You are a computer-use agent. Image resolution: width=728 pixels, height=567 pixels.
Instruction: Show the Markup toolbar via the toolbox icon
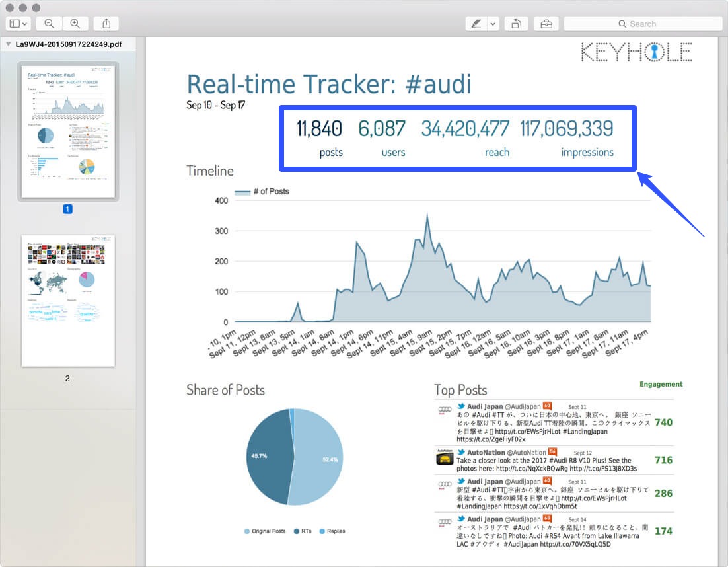click(546, 23)
